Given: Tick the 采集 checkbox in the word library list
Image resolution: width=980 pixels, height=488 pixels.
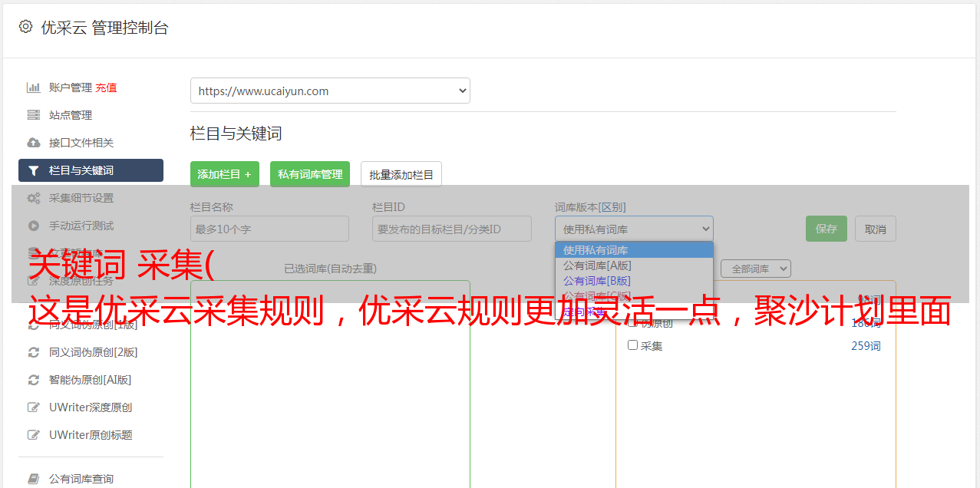Looking at the screenshot, I should pos(633,345).
